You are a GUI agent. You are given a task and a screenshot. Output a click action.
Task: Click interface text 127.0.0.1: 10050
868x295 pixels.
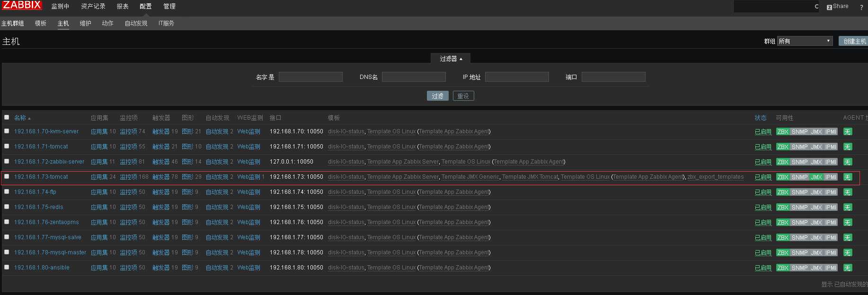pyautogui.click(x=292, y=162)
